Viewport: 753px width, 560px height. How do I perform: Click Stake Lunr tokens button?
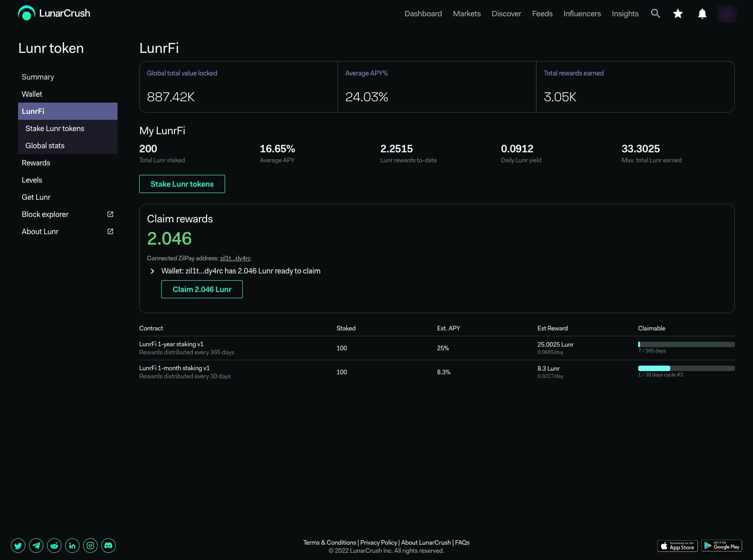pos(182,184)
